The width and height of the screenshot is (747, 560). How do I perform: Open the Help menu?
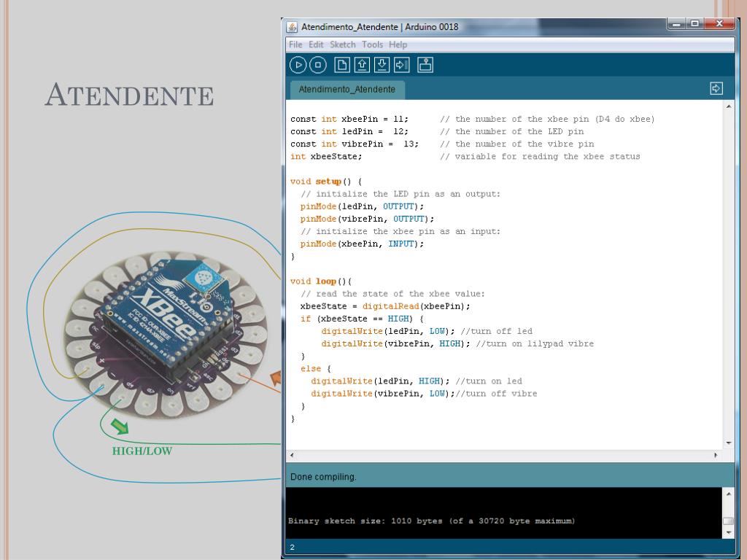(398, 44)
